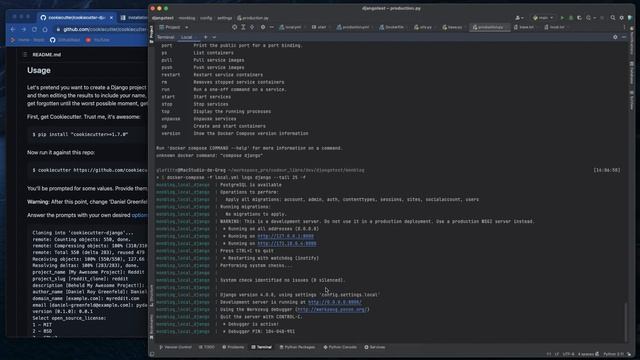Open the werkzeug.pocoo.org debugger link

tap(332, 310)
